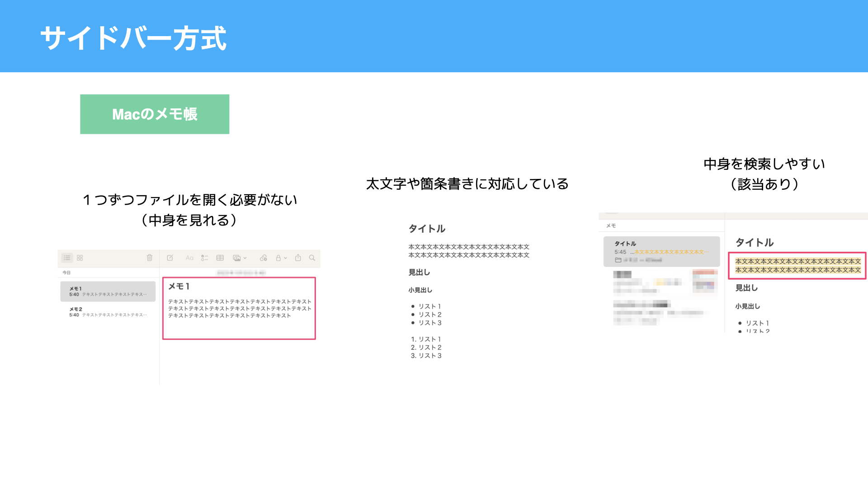Click the 見出し heading in right note
This screenshot has height=488, width=868.
tap(746, 288)
